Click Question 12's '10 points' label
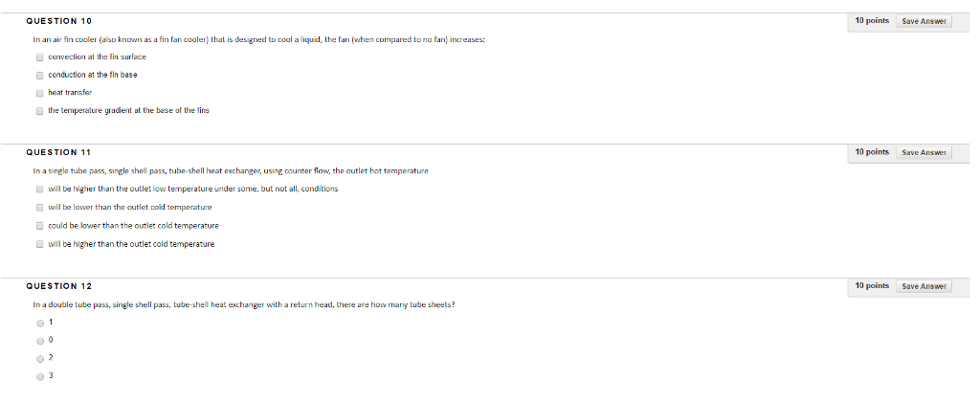Image resolution: width=980 pixels, height=403 pixels. [872, 286]
